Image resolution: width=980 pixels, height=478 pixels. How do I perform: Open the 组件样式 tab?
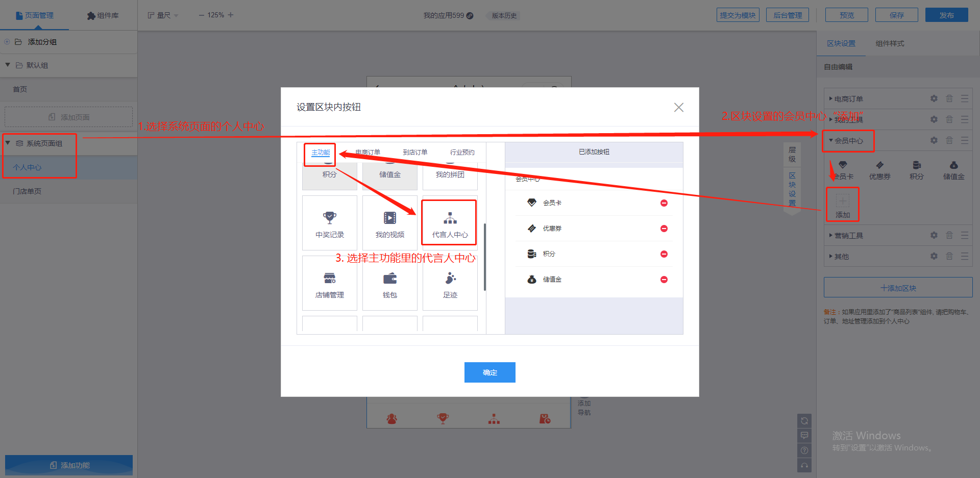click(x=890, y=44)
